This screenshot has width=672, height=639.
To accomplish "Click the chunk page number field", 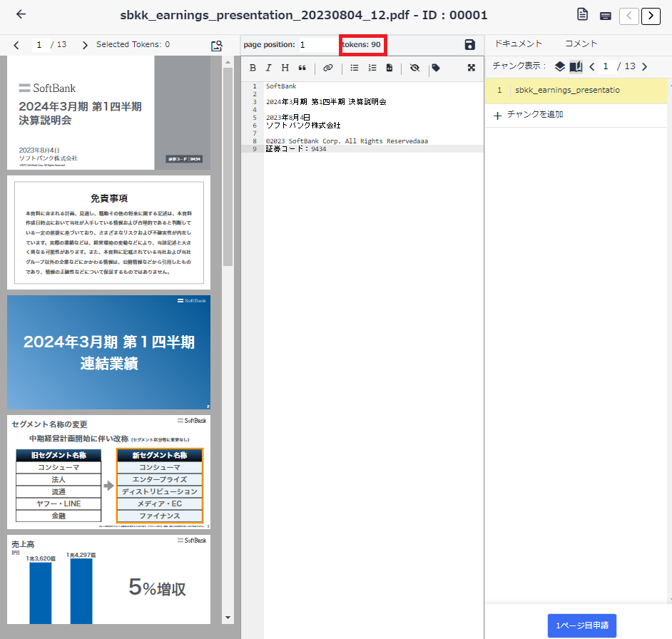I will [606, 66].
